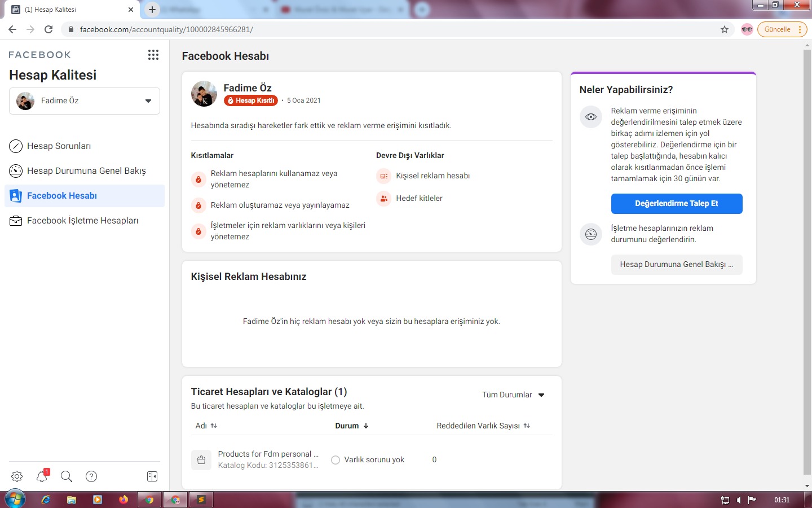The image size is (812, 508).
Task: Sort the table by Adı column
Action: [206, 426]
